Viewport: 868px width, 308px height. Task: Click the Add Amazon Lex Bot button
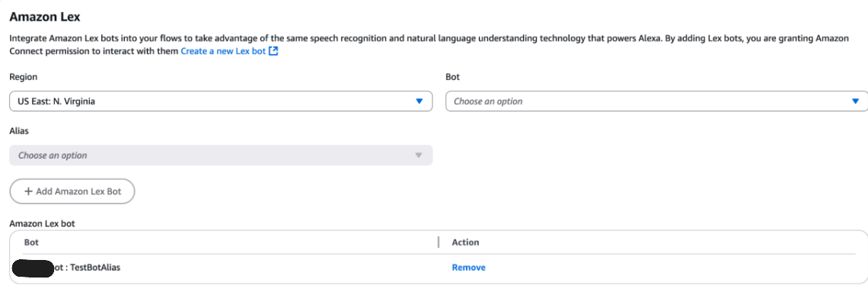72,191
